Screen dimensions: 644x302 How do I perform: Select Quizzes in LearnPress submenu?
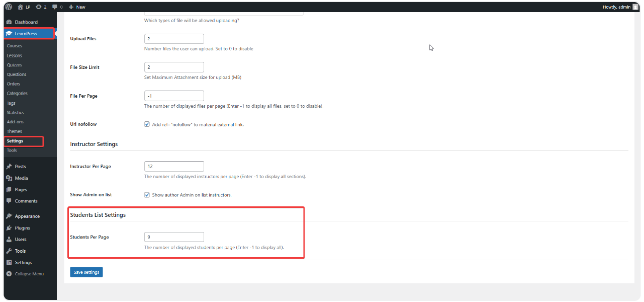coord(14,65)
